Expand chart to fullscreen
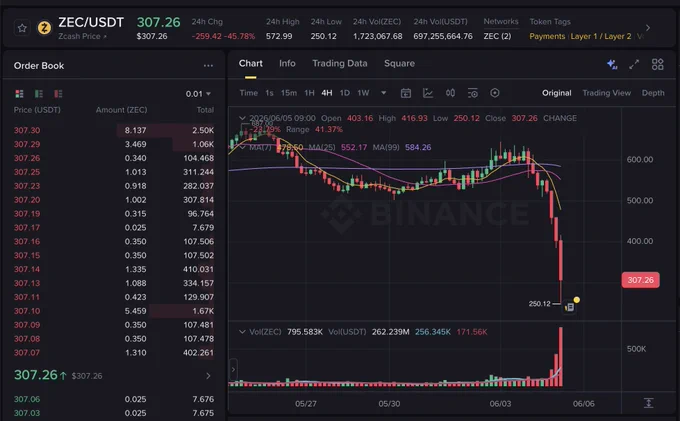680x421 pixels. click(634, 65)
